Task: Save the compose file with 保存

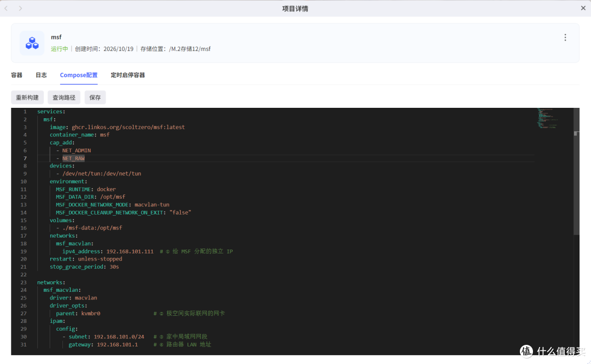Action: click(x=95, y=97)
